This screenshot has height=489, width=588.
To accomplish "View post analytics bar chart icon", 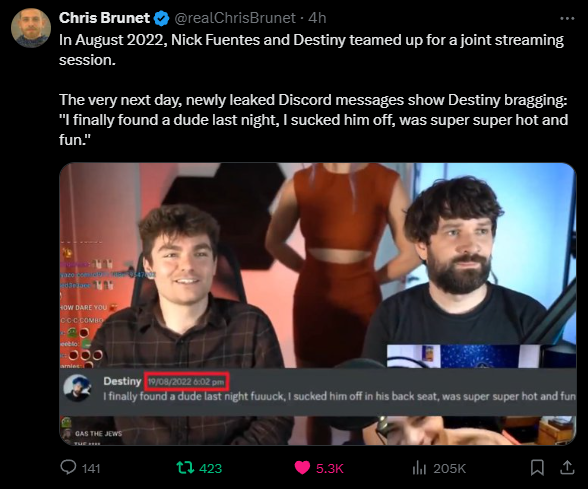I will point(419,468).
